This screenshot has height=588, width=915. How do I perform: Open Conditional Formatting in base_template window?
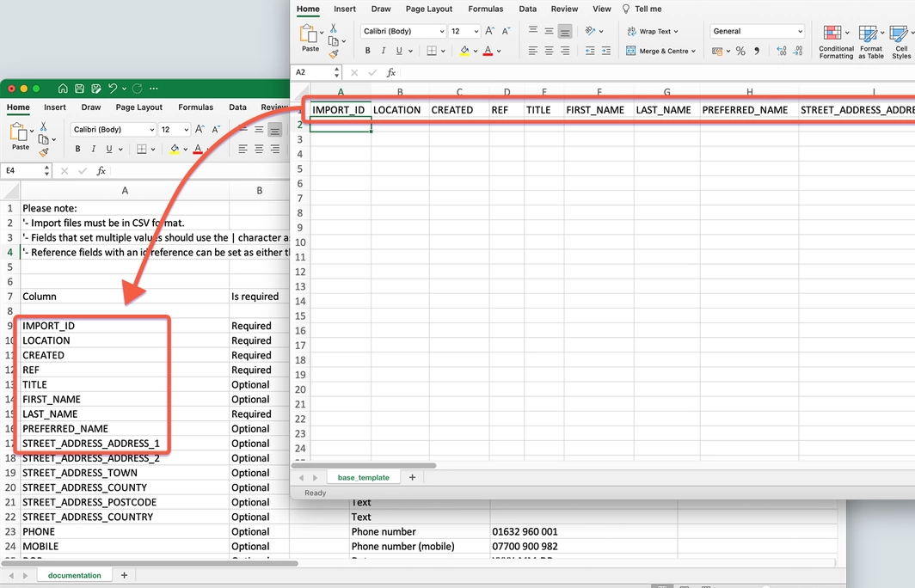coord(836,41)
